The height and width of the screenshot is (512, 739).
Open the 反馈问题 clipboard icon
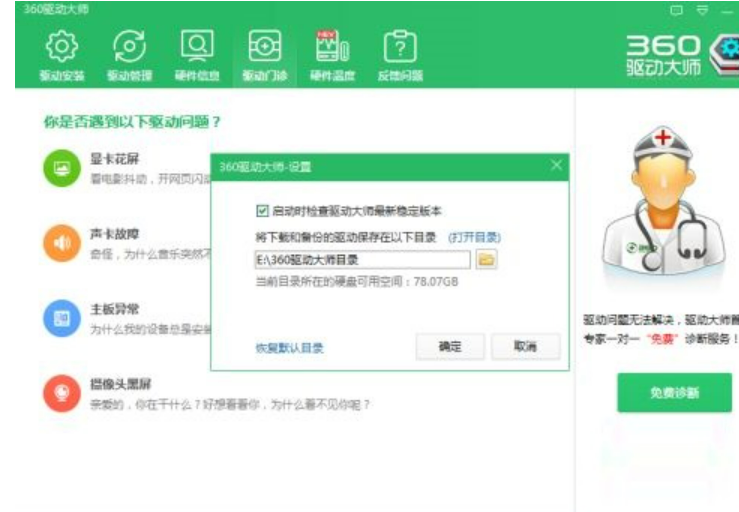point(400,46)
